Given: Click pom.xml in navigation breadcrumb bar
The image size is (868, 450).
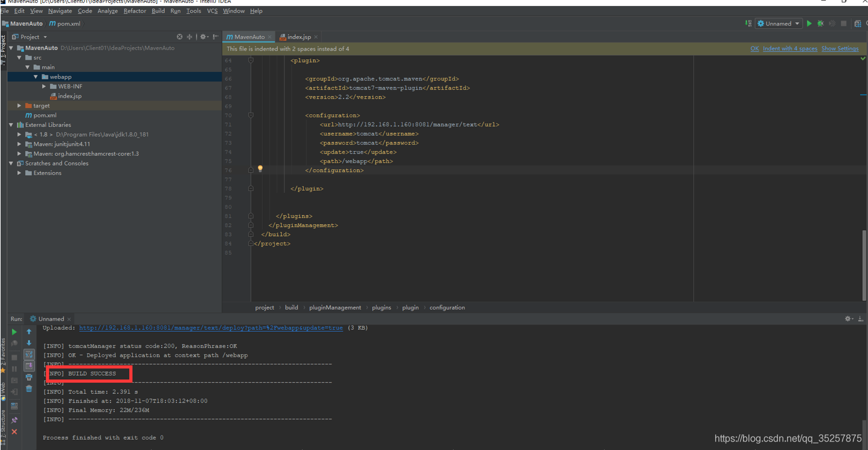Looking at the screenshot, I should (x=65, y=24).
